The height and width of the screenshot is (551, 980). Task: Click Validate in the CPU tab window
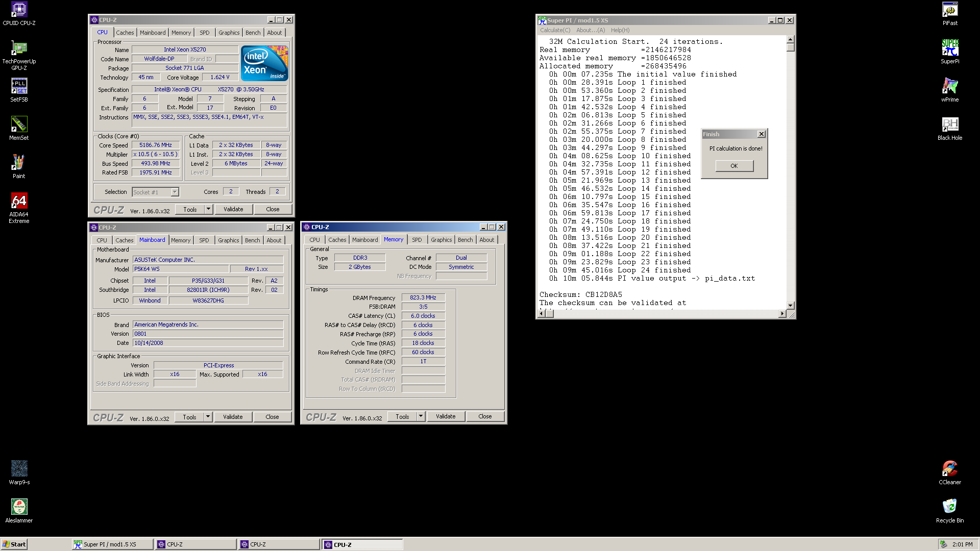click(233, 209)
